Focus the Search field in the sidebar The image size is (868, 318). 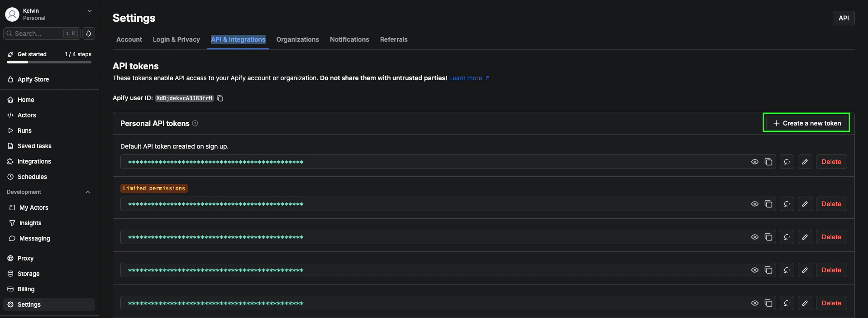pos(42,34)
